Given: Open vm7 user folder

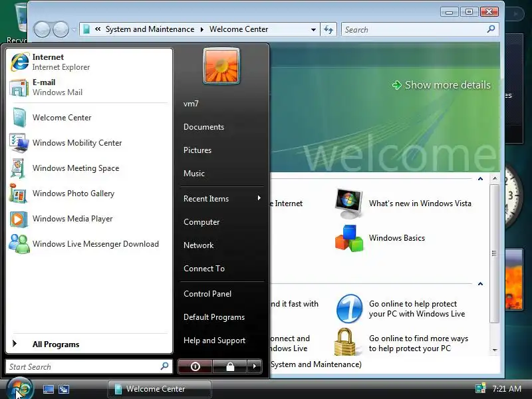Looking at the screenshot, I should pos(222,104).
